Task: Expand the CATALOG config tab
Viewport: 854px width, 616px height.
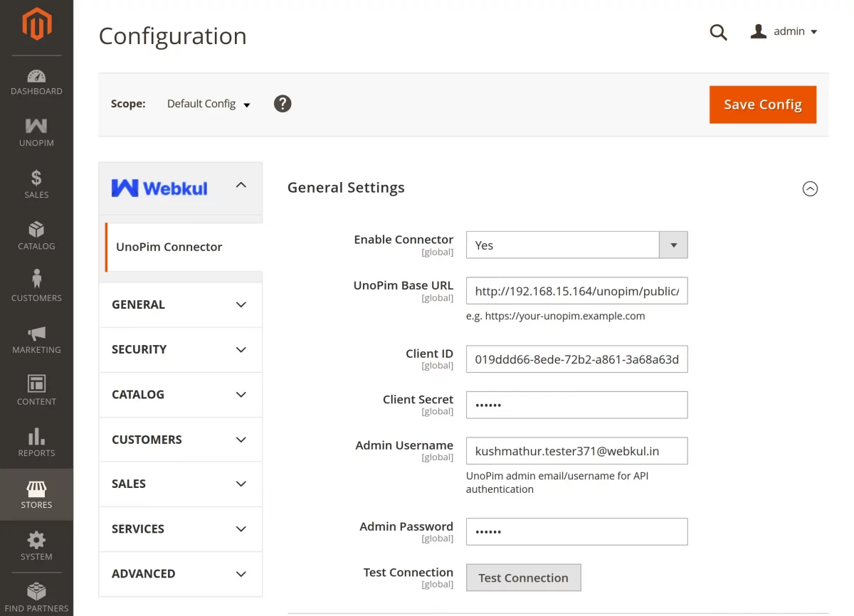Action: (x=180, y=394)
